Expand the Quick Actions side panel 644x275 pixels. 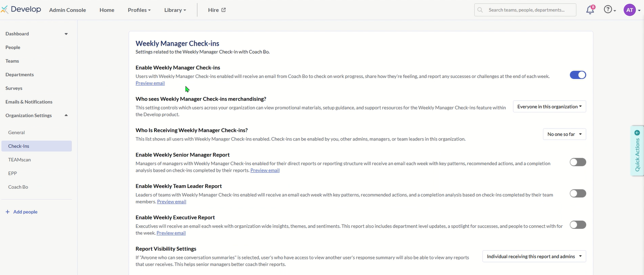[637, 151]
